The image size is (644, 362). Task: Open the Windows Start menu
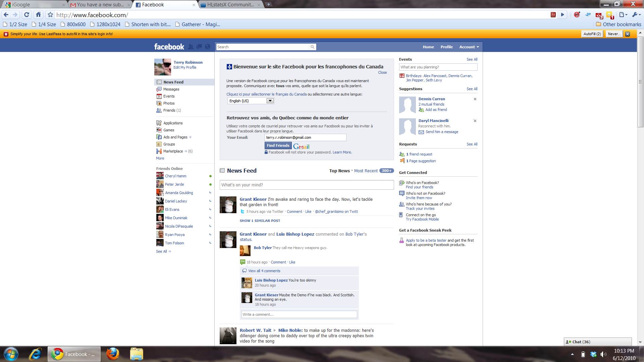click(x=10, y=354)
